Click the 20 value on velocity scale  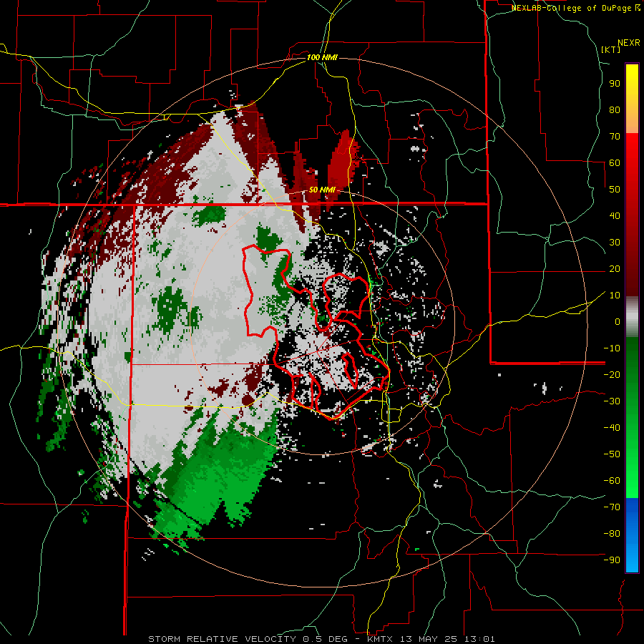[x=615, y=269]
